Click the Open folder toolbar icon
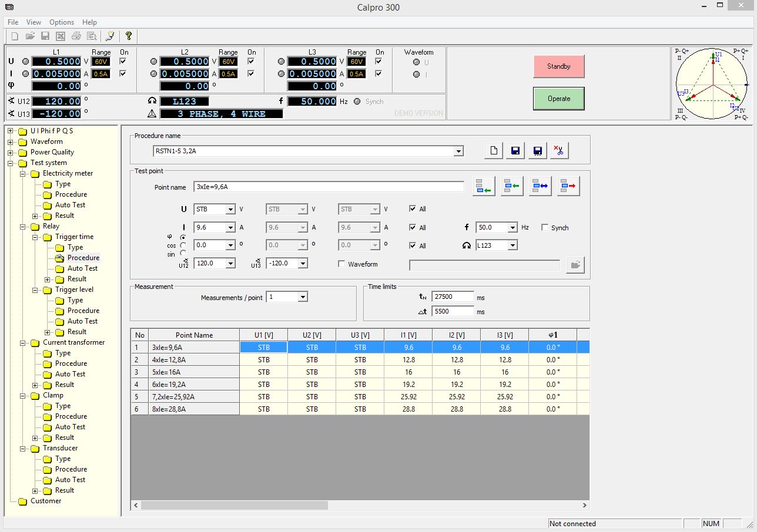Screen dimensions: 757x532 pos(30,36)
